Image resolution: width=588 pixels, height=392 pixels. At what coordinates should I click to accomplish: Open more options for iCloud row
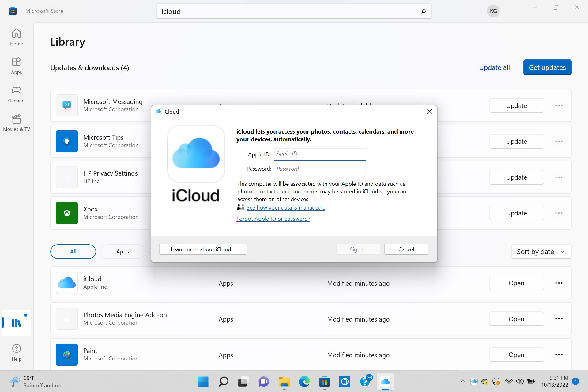point(559,283)
